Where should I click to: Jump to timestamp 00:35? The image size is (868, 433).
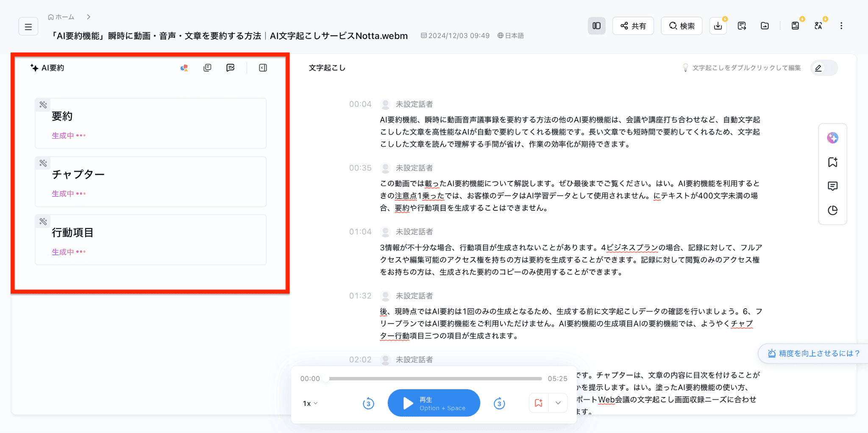tap(360, 168)
